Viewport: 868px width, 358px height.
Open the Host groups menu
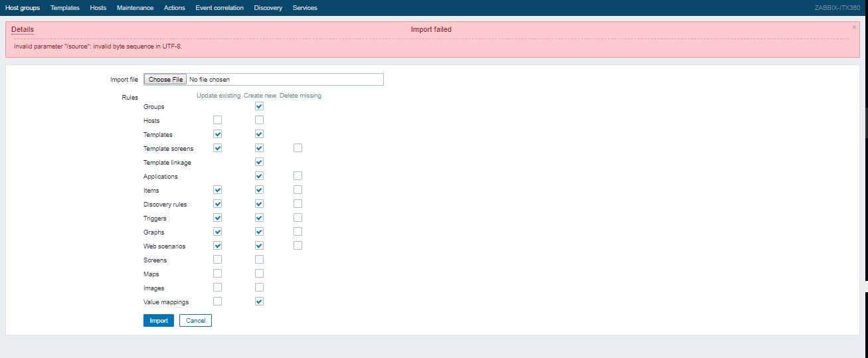[x=23, y=8]
